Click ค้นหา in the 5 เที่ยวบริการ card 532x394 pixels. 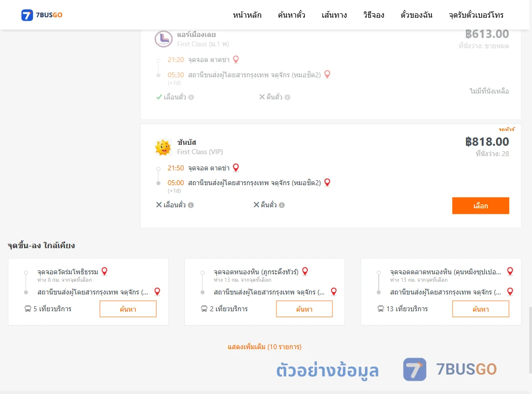coord(128,309)
